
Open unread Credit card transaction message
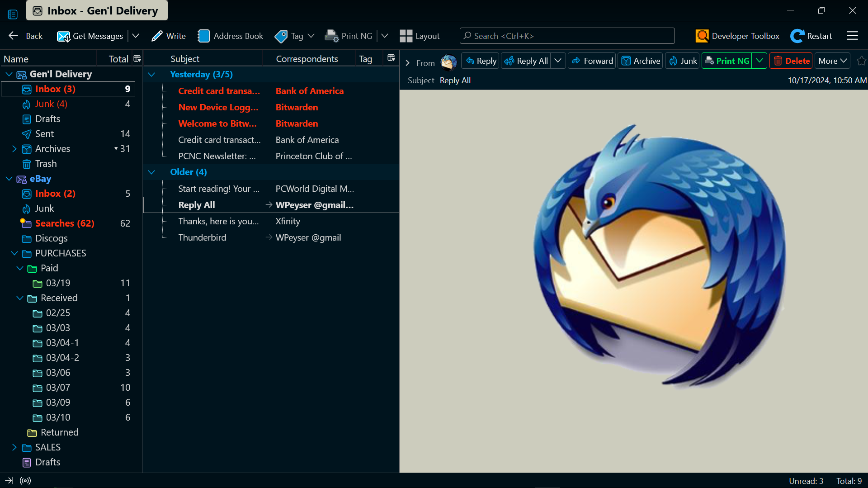271,91
